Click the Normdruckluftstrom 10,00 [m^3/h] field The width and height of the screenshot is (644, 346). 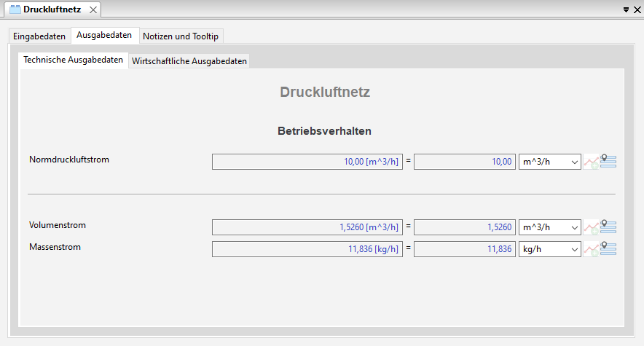[307, 162]
